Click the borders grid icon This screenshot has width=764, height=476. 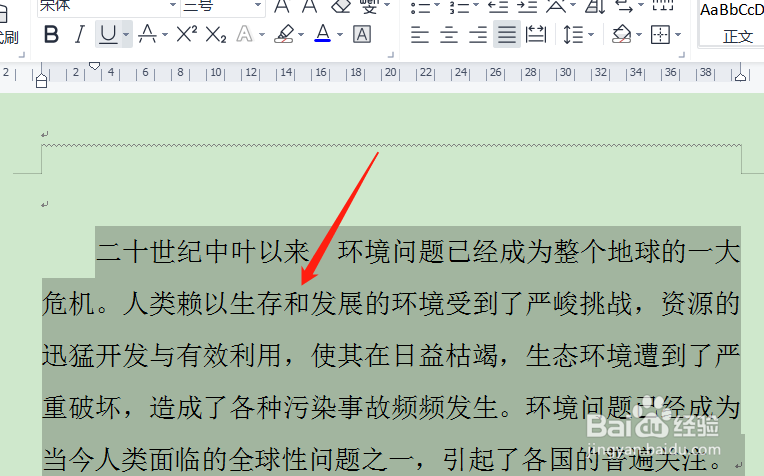(660, 35)
